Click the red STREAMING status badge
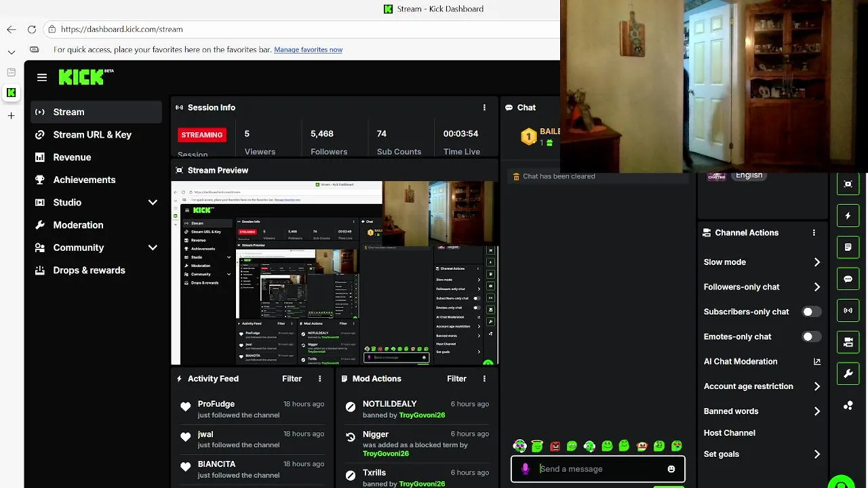Image resolution: width=868 pixels, height=488 pixels. 201,135
